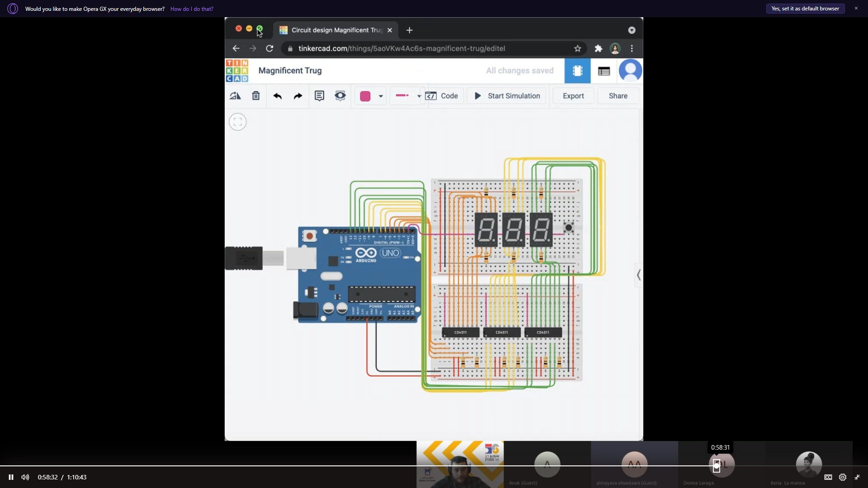The width and height of the screenshot is (868, 488).
Task: Open the browser profile avatar
Action: pyautogui.click(x=615, y=48)
